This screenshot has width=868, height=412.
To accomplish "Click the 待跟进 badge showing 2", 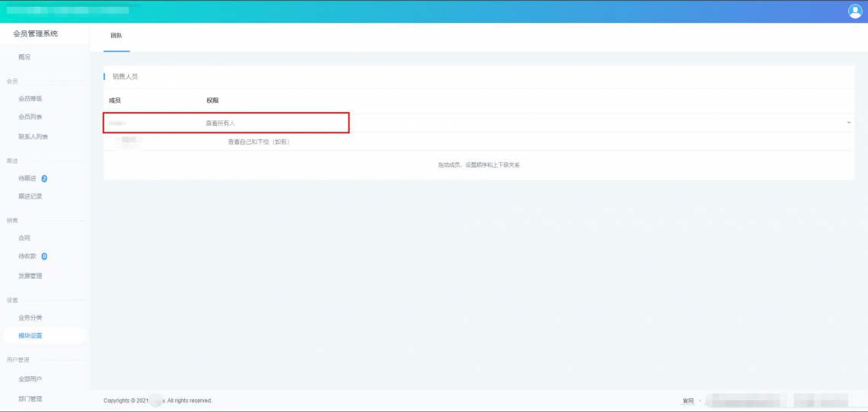I will (x=44, y=178).
